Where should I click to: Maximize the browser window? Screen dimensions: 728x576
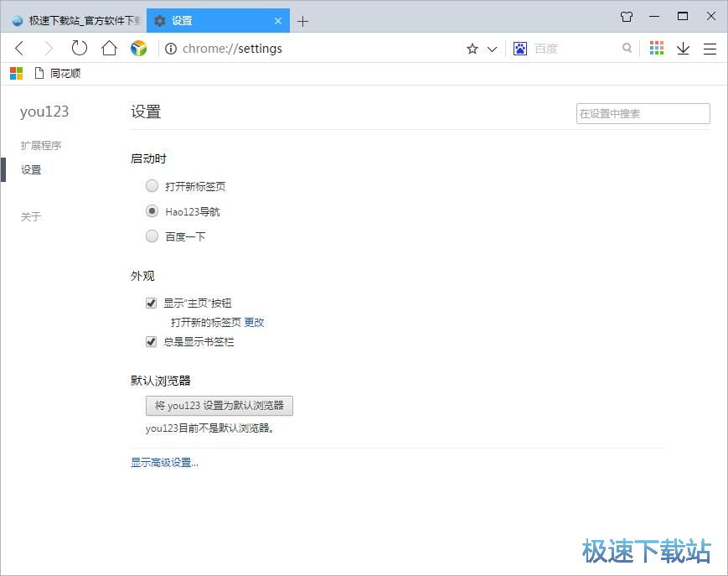coord(683,17)
